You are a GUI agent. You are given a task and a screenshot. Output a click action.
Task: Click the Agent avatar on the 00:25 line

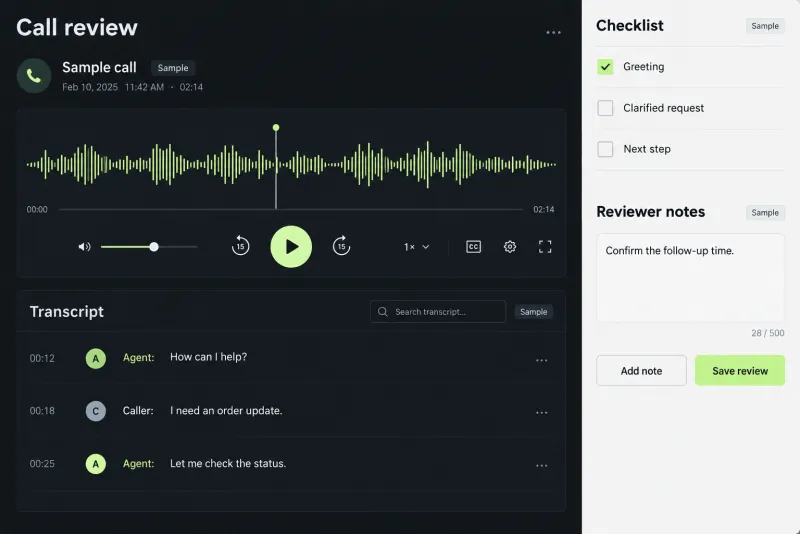click(x=95, y=464)
